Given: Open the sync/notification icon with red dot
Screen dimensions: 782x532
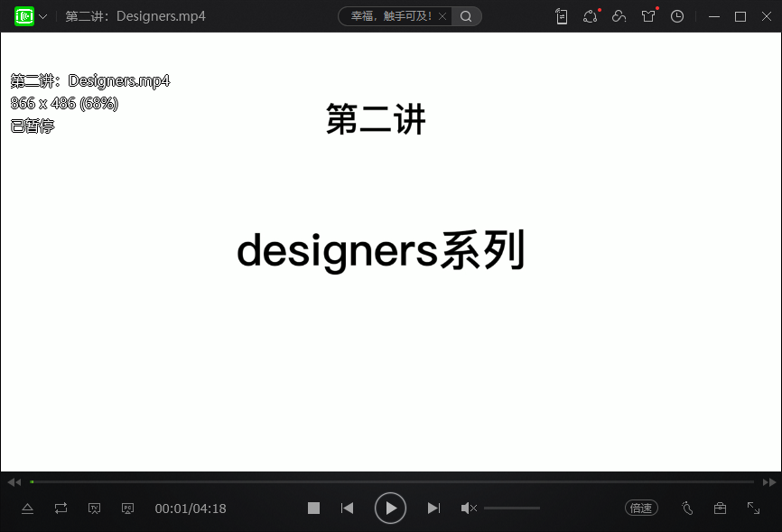Looking at the screenshot, I should pos(591,16).
